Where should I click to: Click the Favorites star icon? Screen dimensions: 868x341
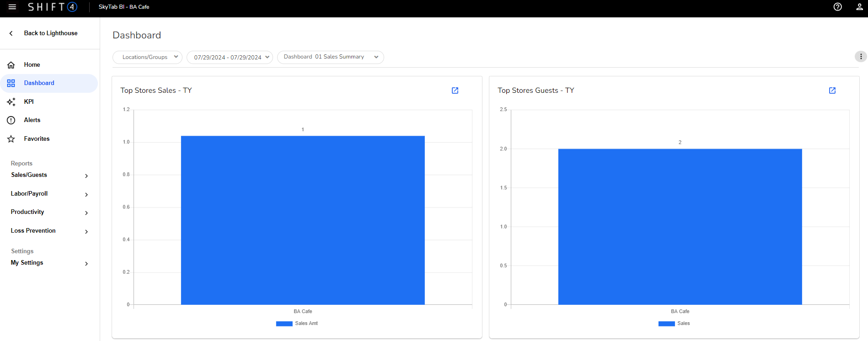(x=11, y=139)
